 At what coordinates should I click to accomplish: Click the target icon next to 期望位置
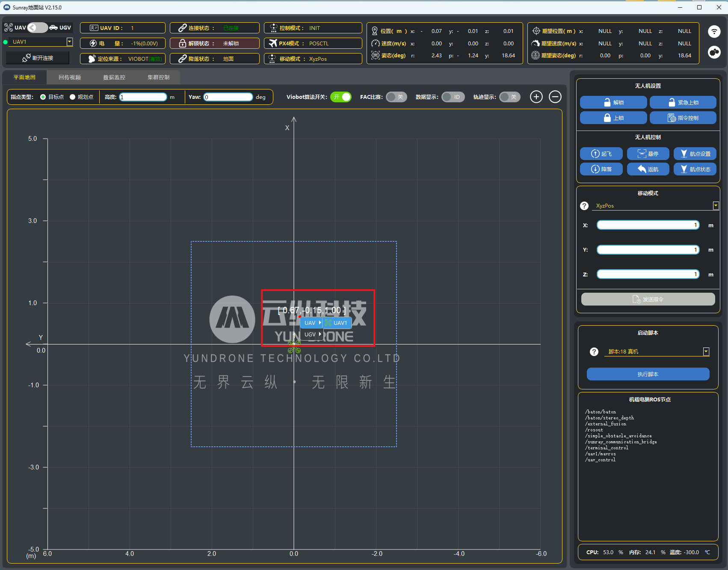tap(536, 31)
